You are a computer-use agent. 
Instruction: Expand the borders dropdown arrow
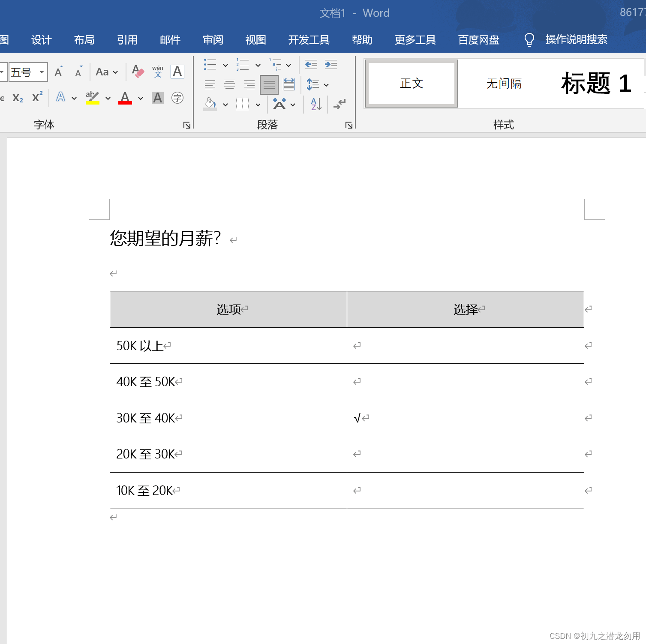258,105
